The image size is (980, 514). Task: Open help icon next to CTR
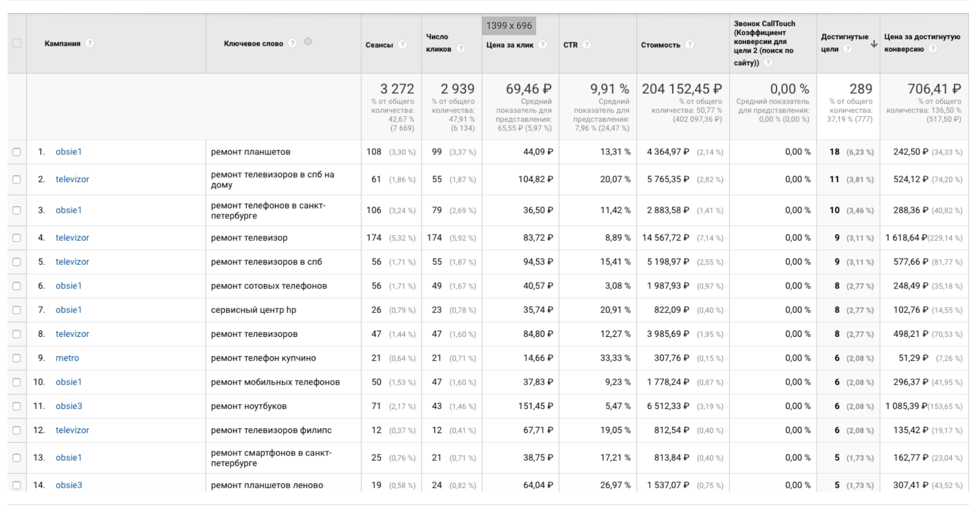[587, 45]
